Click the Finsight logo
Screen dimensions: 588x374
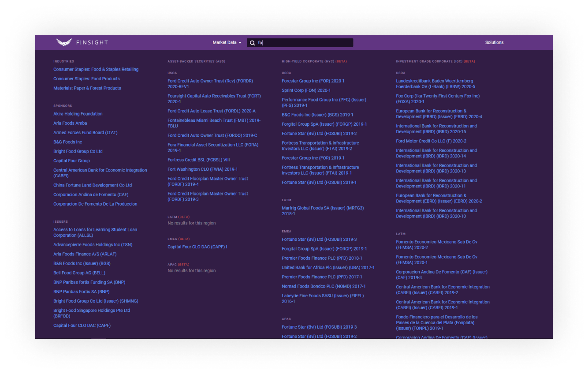82,42
